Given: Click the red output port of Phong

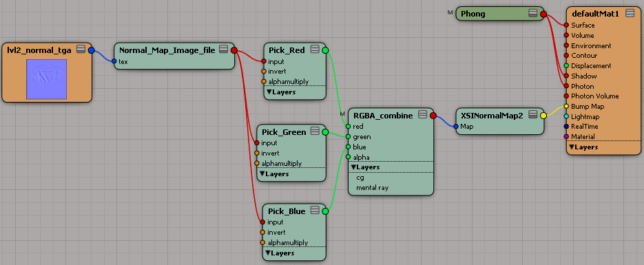Looking at the screenshot, I should [x=543, y=14].
